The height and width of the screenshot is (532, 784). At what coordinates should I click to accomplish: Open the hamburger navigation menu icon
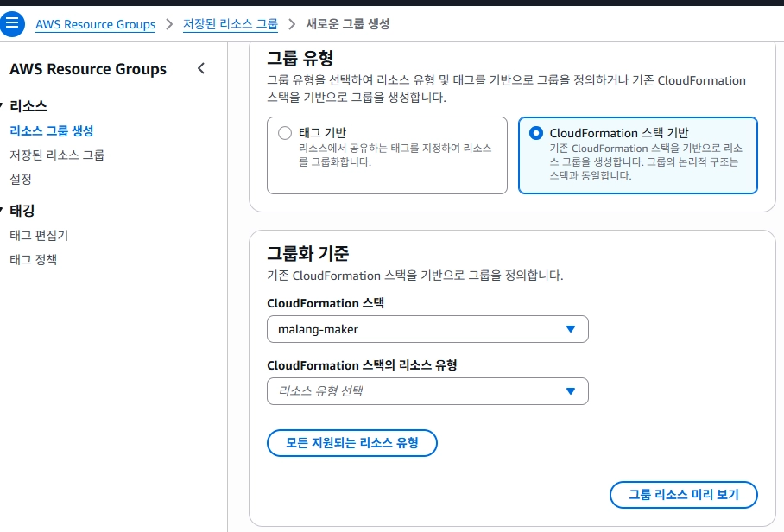coord(12,23)
